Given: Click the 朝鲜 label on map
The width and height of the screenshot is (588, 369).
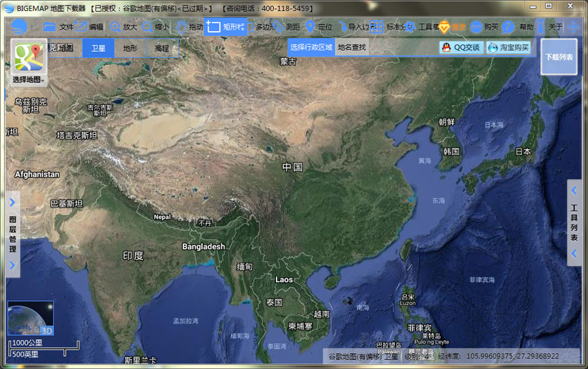Looking at the screenshot, I should pyautogui.click(x=447, y=122).
